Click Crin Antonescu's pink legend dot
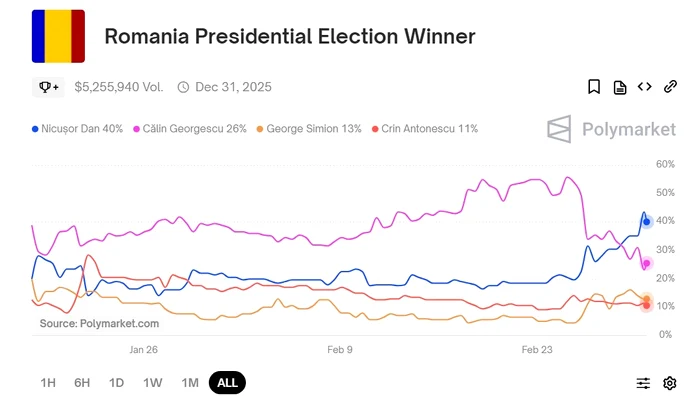This screenshot has width=700, height=396. click(375, 129)
